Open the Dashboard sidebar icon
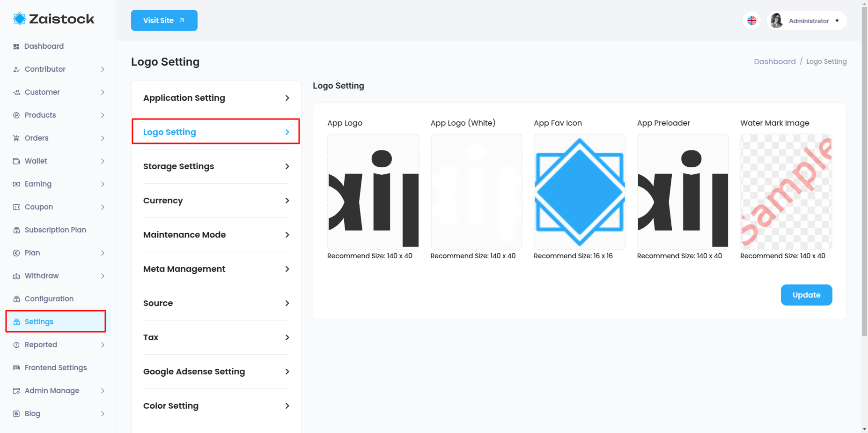The width and height of the screenshot is (868, 433). coord(16,46)
